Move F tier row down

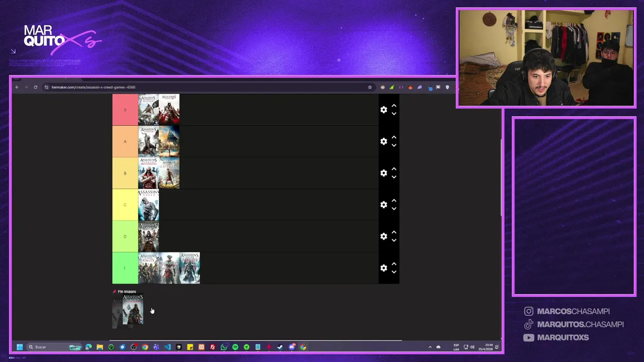pos(394,272)
